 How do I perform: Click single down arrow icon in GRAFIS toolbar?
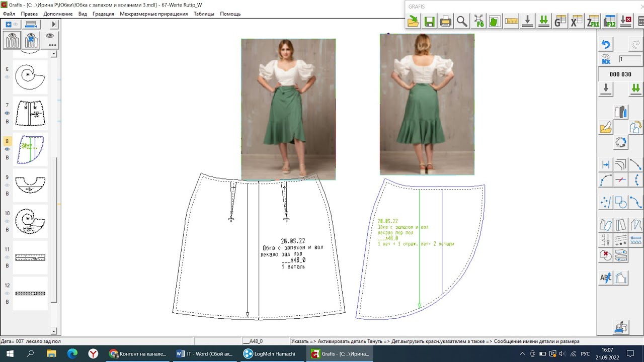tap(527, 21)
